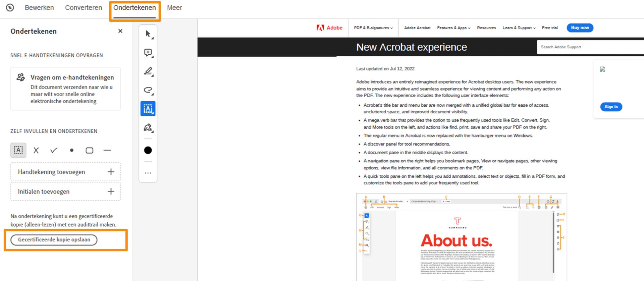
Task: Click the About us screenshot image
Action: (462, 237)
